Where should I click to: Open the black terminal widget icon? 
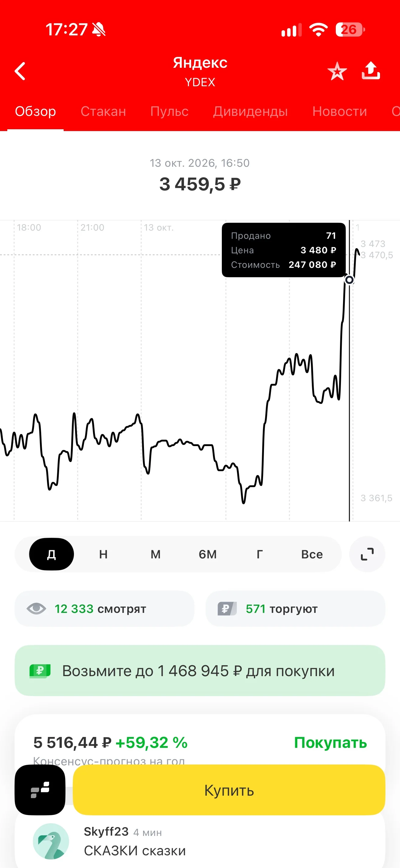point(40,790)
